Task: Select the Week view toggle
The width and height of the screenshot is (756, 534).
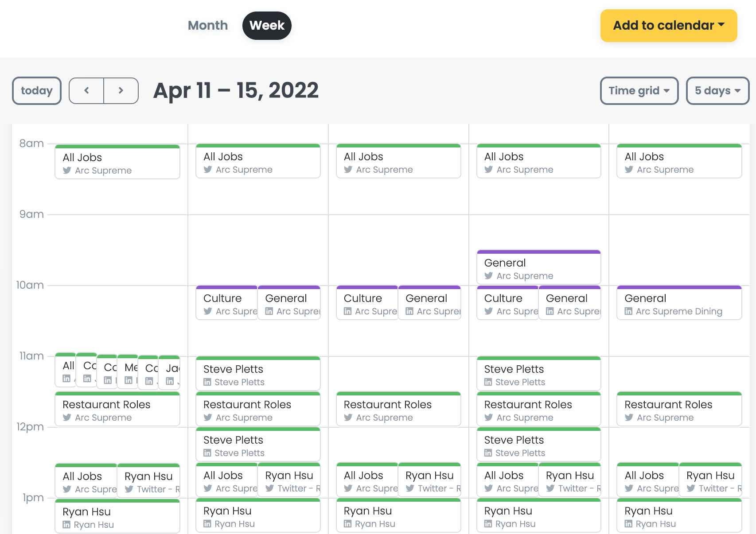Action: point(267,26)
